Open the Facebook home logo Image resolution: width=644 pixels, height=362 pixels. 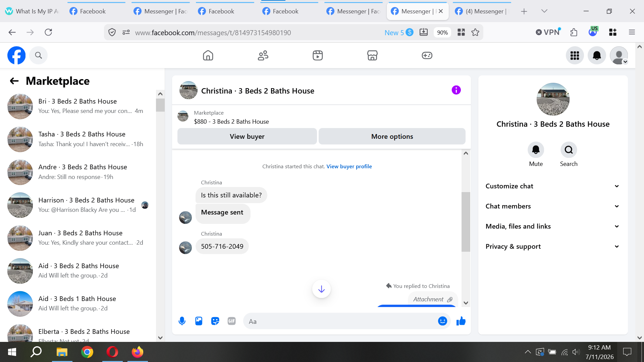[16, 55]
